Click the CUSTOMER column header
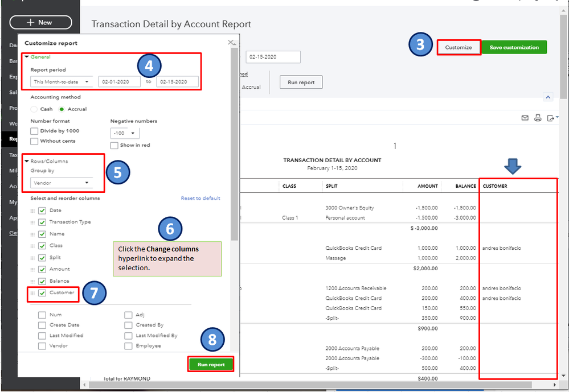 pyautogui.click(x=494, y=186)
